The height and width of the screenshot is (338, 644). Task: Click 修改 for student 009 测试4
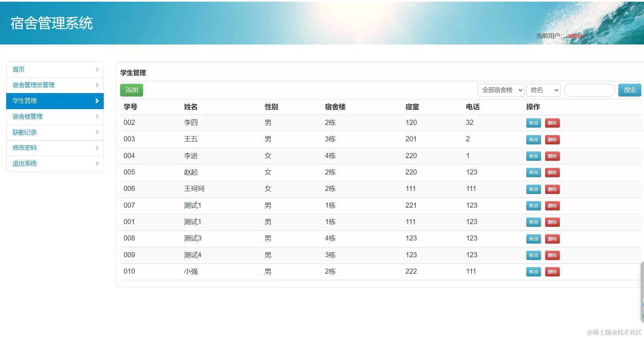pos(533,255)
